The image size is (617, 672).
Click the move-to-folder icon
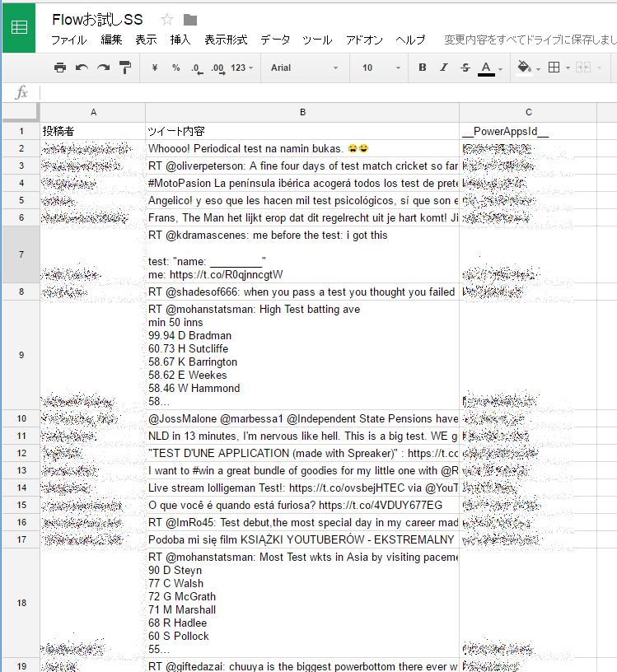[x=190, y=20]
